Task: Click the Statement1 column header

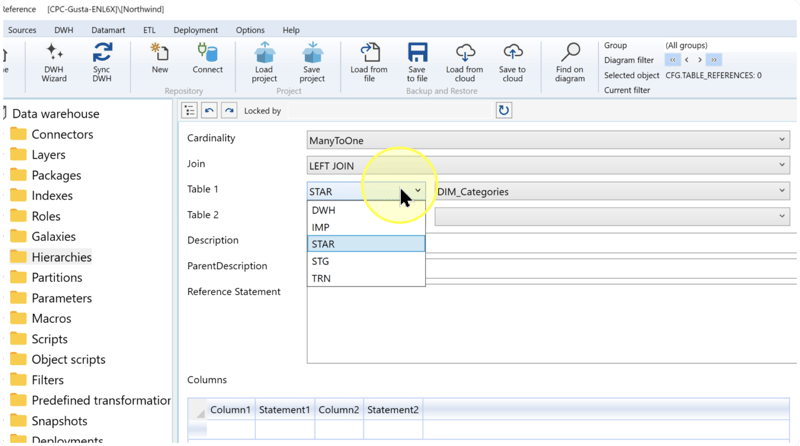Action: 284,410
